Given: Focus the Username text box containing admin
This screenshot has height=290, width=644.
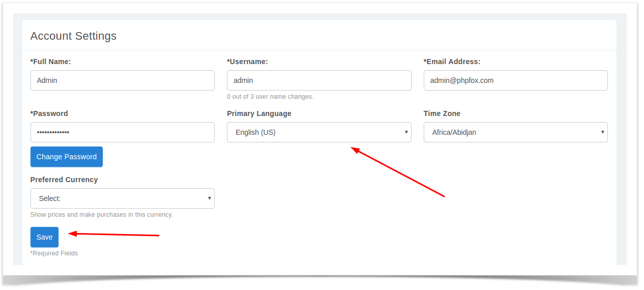Looking at the screenshot, I should pos(319,80).
